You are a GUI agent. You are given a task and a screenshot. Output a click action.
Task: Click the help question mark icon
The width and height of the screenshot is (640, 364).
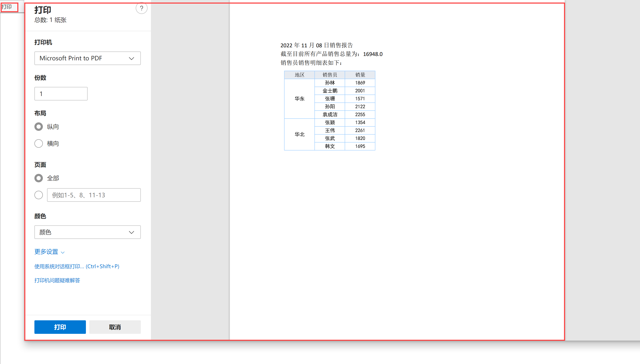[x=141, y=8]
